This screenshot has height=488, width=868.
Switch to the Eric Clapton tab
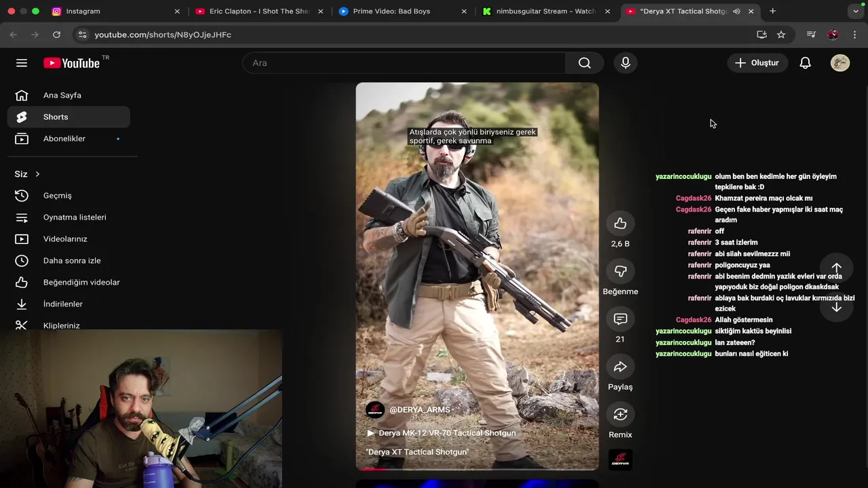258,12
